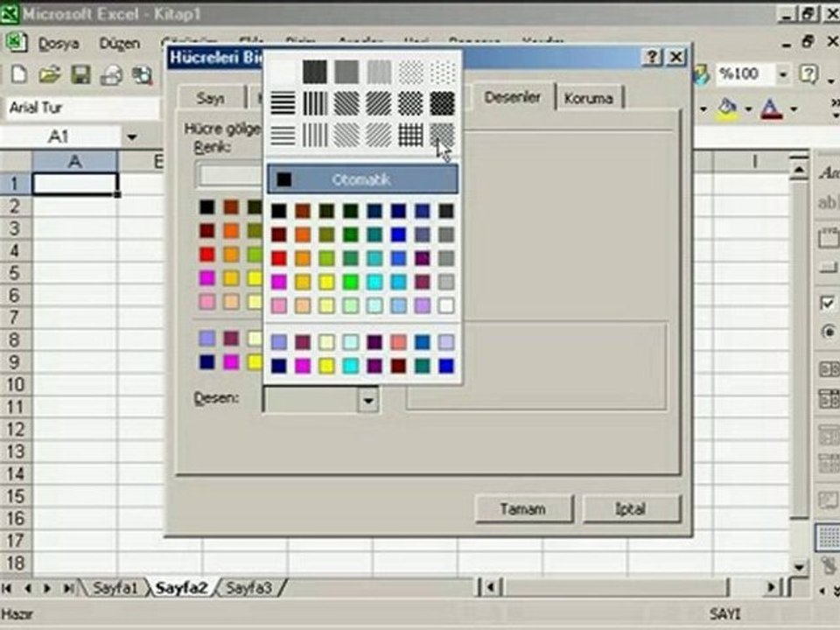Screen dimensions: 840x630
Task: Select row 5 header
Action: (16, 273)
